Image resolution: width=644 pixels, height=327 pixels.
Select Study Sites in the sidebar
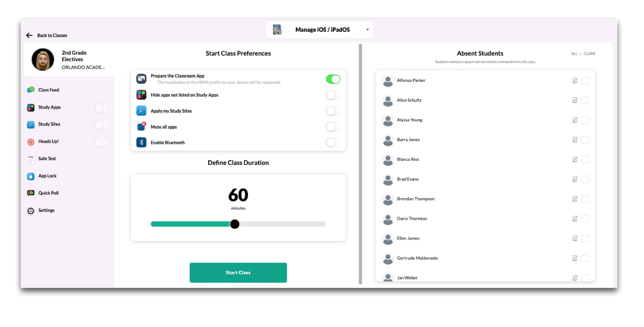click(49, 125)
